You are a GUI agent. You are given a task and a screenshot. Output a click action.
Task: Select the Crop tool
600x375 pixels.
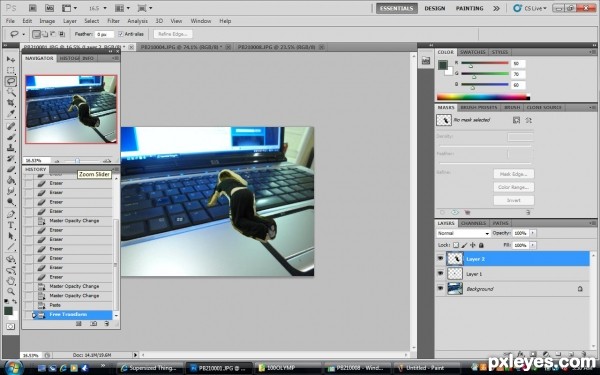pyautogui.click(x=11, y=103)
